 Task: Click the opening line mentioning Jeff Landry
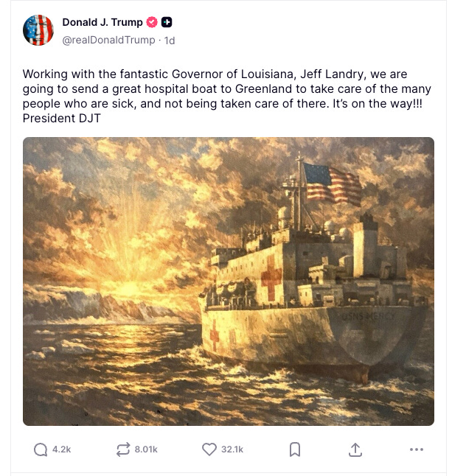pos(215,74)
